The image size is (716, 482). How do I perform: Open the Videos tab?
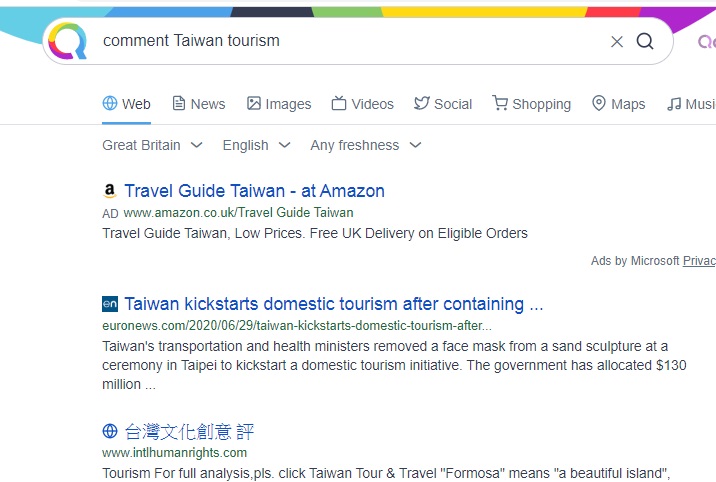coord(363,104)
